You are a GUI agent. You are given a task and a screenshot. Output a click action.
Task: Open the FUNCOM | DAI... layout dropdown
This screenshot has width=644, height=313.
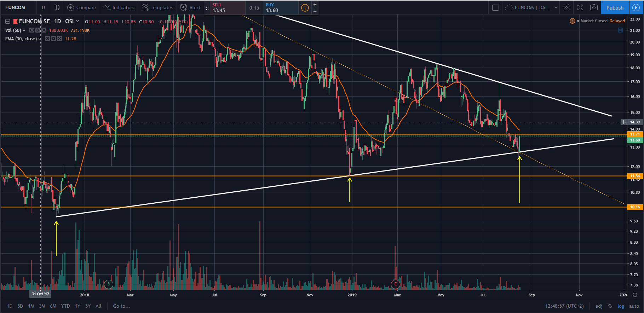[x=531, y=7]
